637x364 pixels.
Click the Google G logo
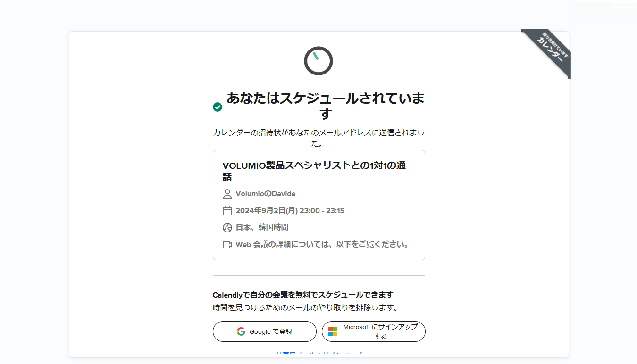coord(241,331)
